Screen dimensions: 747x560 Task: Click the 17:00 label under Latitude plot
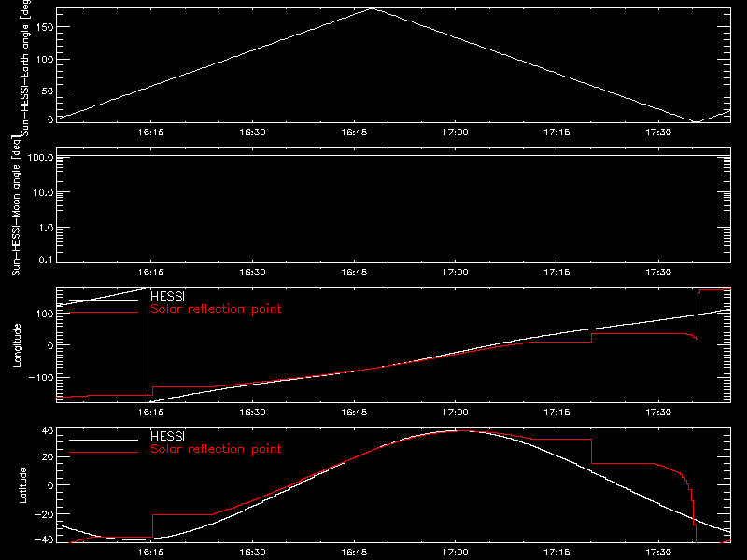pyautogui.click(x=455, y=553)
